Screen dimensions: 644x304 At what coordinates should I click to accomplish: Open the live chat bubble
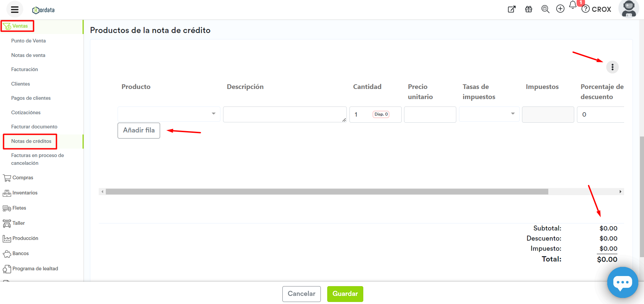622,282
